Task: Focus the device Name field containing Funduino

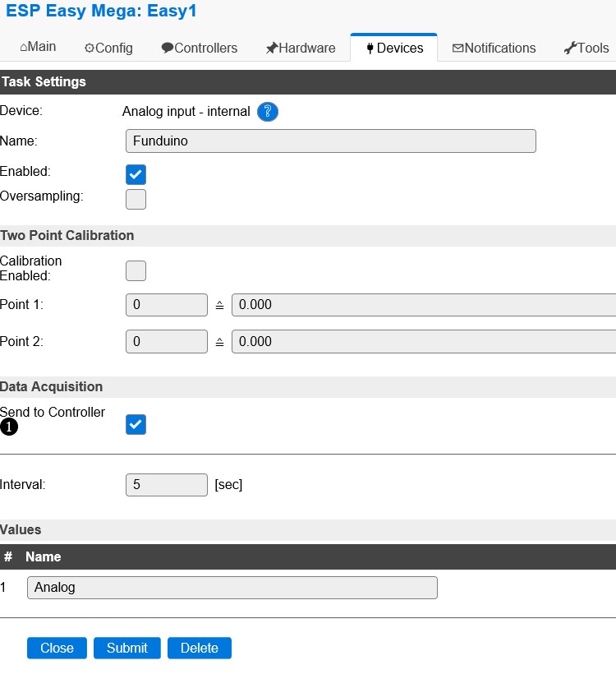Action: tap(330, 141)
